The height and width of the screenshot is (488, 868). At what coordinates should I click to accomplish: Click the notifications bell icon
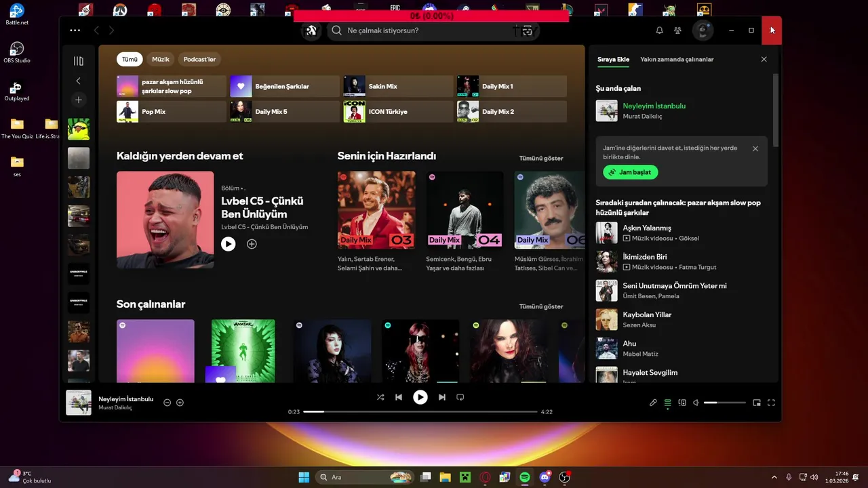(x=659, y=30)
